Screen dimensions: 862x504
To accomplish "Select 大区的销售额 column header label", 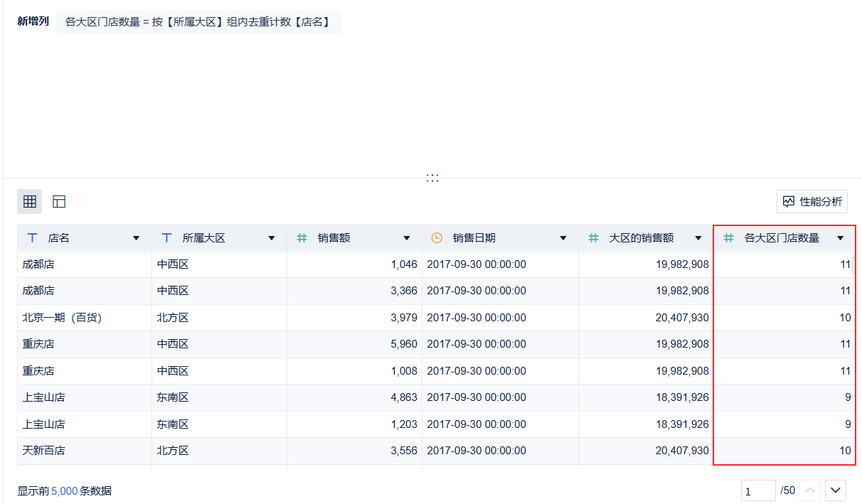I will tap(642, 238).
